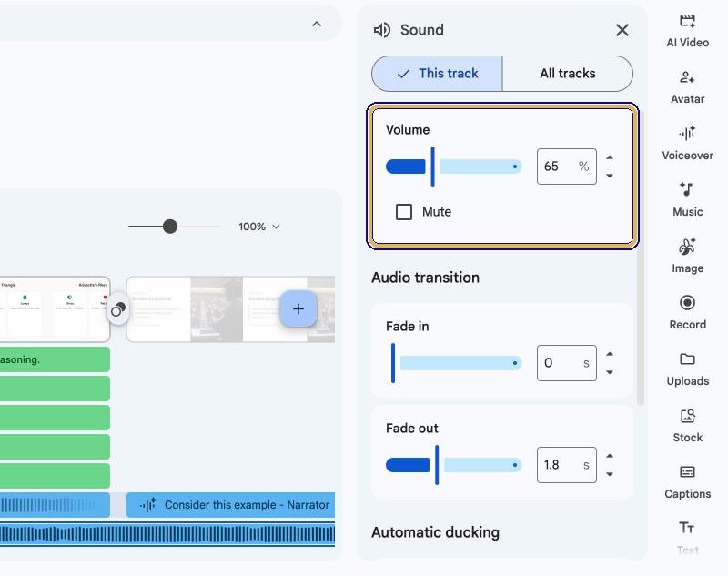Screen dimensions: 728x576
Task: Open the Voiceover tool
Action: pyautogui.click(x=687, y=144)
